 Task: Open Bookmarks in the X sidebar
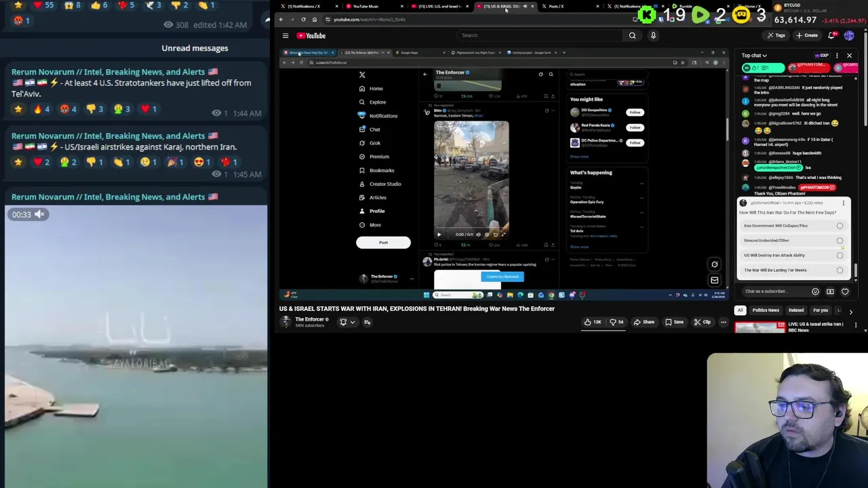[376, 170]
